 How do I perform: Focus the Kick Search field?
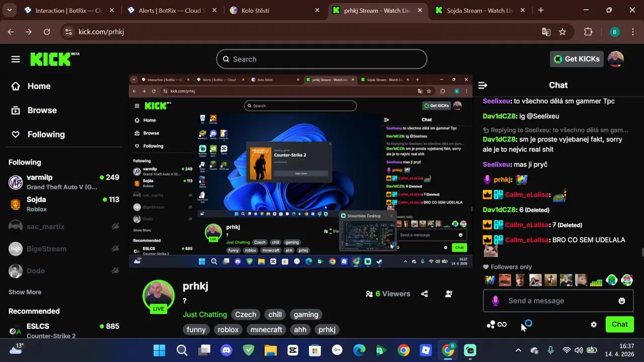pos(321,59)
